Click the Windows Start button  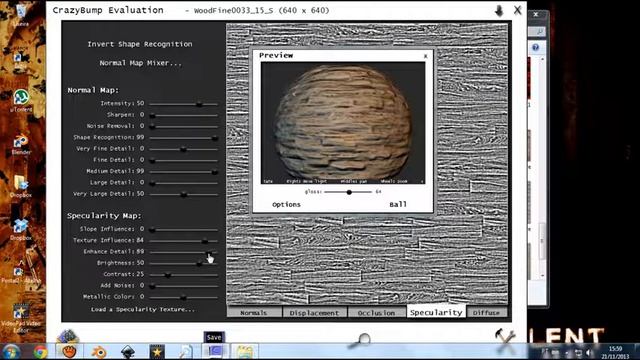(x=11, y=351)
